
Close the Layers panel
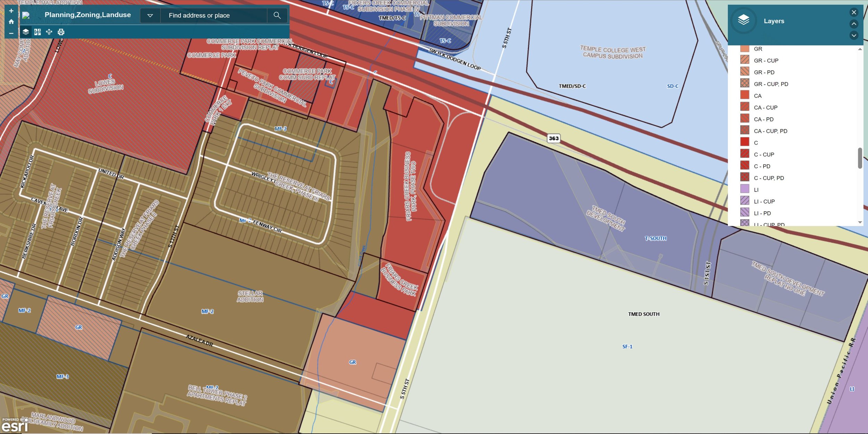pos(854,12)
